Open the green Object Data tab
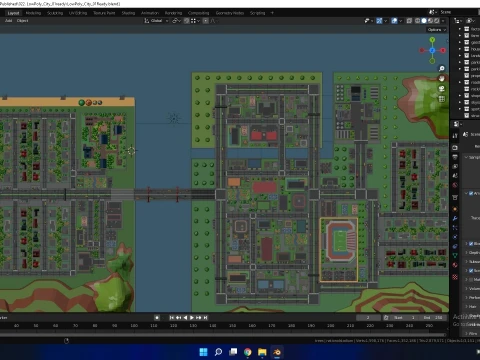This screenshot has width=480, height=360. (455, 256)
